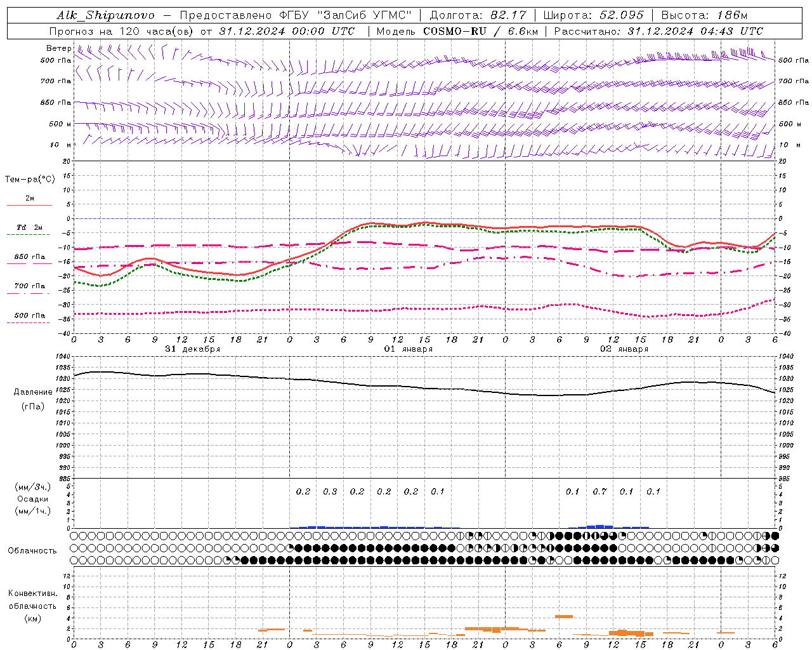Select the Широта: 52.095 value
812x650 pixels.
pyautogui.click(x=594, y=15)
